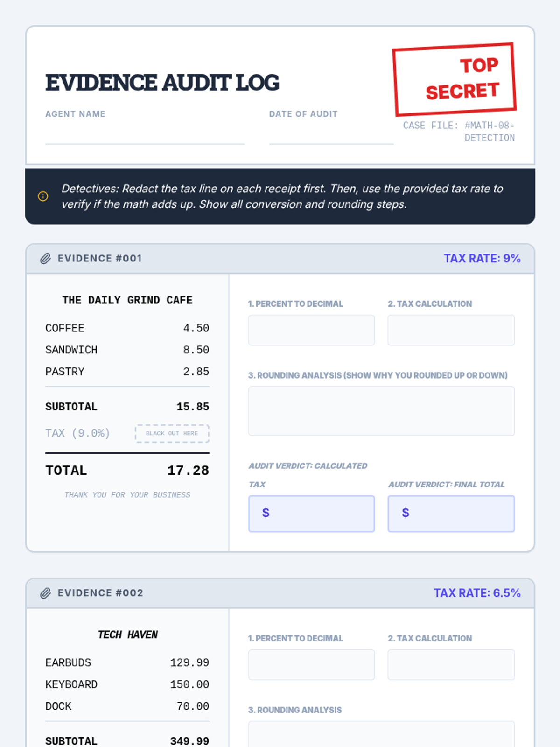
Task: Click Evidence #001 Percent to Decimal box
Action: (311, 330)
